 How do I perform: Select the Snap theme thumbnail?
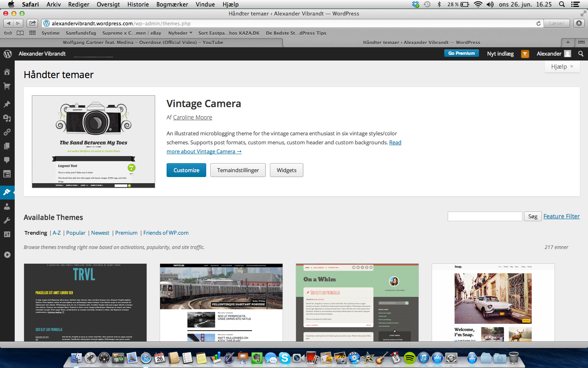coord(493,303)
